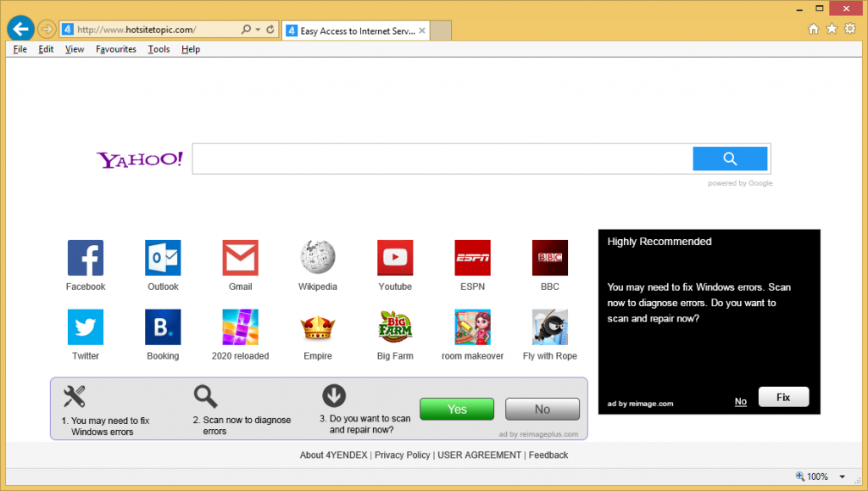Click the Youtube shortcut icon
This screenshot has width=868, height=491.
pos(395,258)
